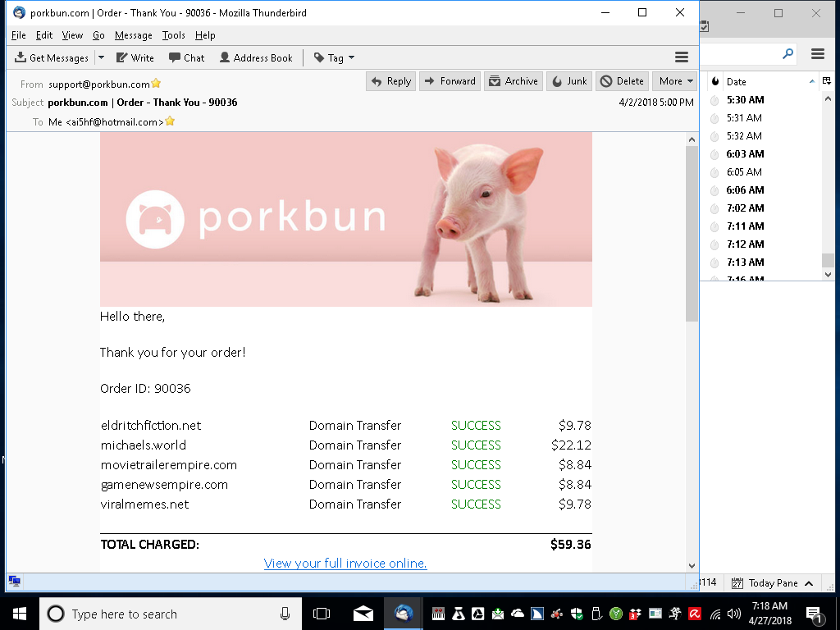The width and height of the screenshot is (840, 630).
Task: Click the Get Messages button
Action: pyautogui.click(x=52, y=58)
